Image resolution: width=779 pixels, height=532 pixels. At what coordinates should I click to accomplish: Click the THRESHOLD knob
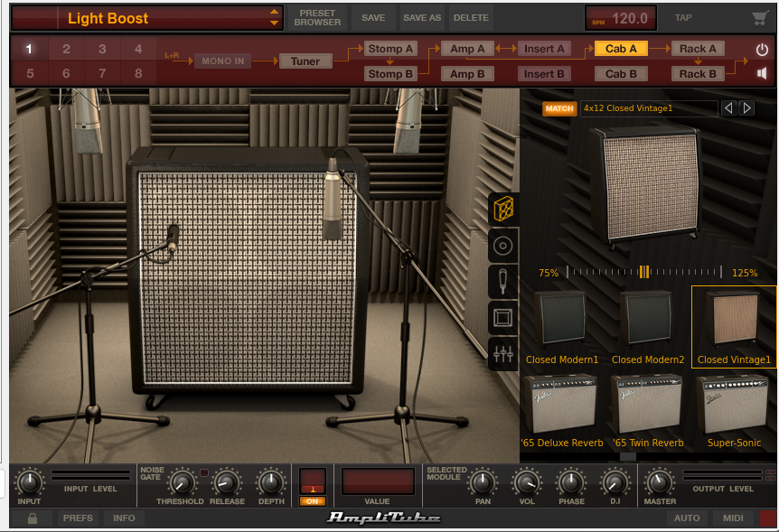pos(183,481)
